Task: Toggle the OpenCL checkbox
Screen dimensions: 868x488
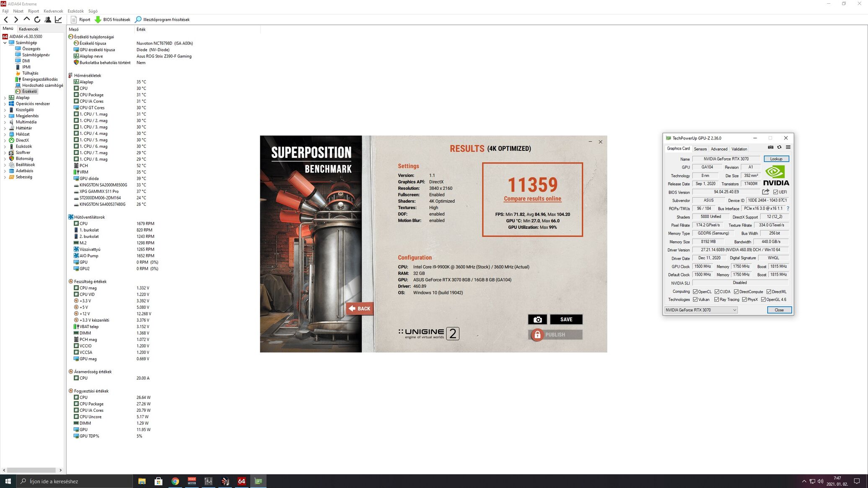Action: [x=695, y=292]
